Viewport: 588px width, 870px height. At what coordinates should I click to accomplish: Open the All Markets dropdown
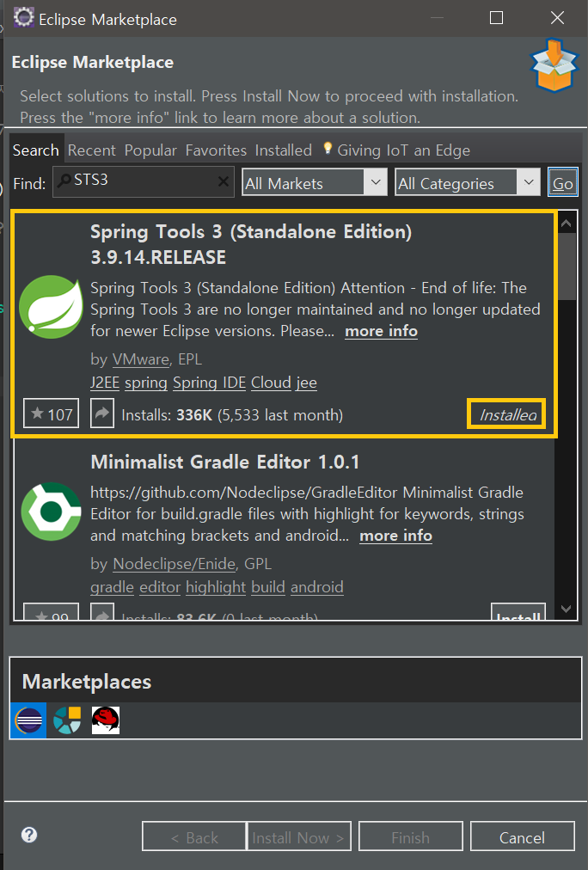pos(315,182)
